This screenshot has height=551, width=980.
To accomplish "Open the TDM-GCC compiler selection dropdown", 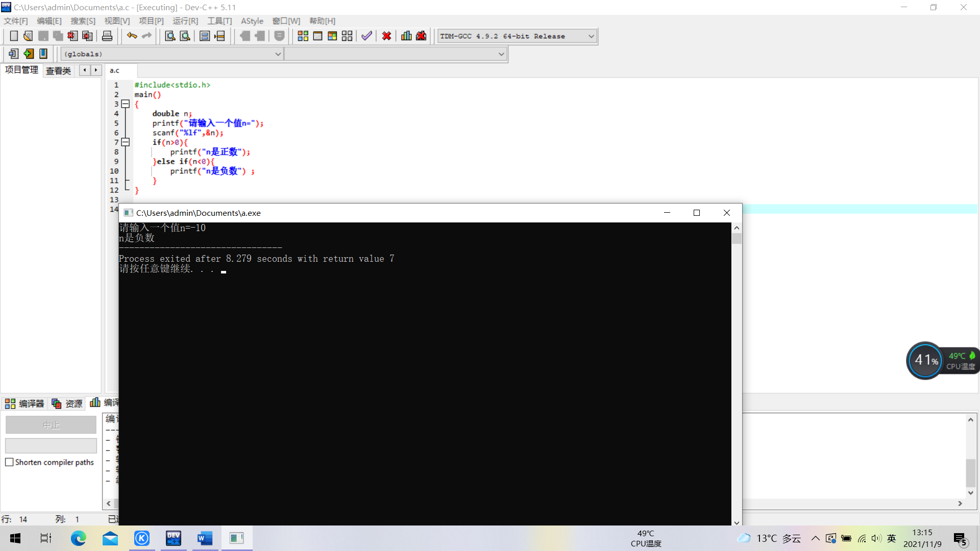I will pyautogui.click(x=591, y=36).
